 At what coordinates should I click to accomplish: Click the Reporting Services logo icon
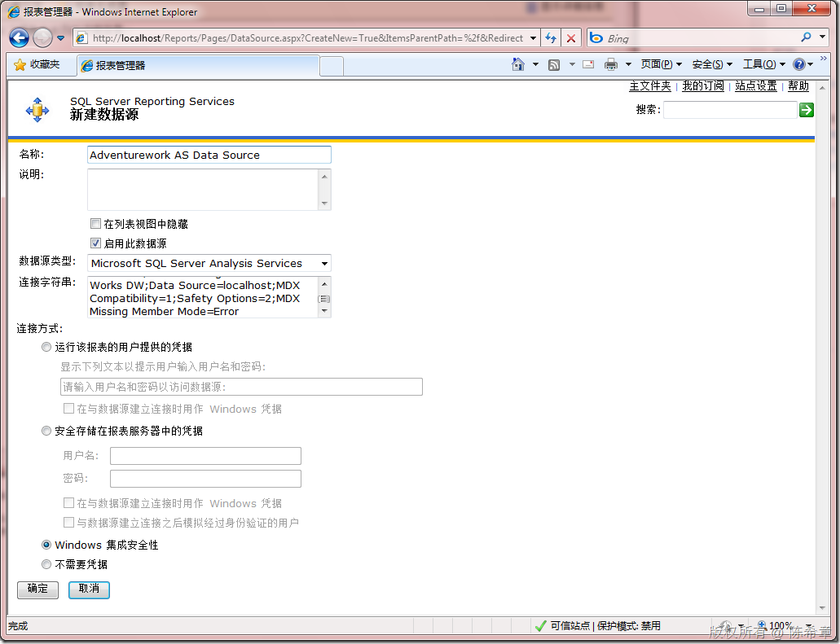37,110
